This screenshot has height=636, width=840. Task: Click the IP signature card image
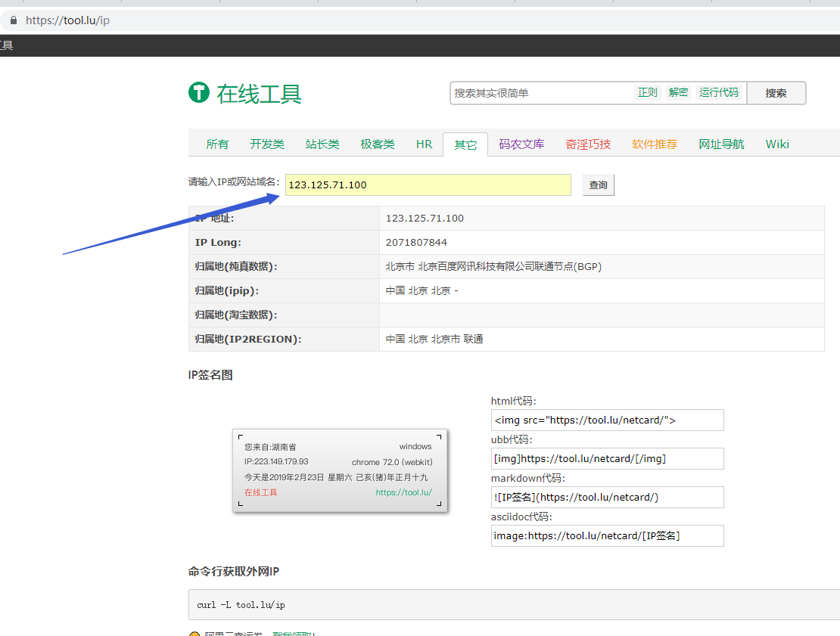click(340, 470)
